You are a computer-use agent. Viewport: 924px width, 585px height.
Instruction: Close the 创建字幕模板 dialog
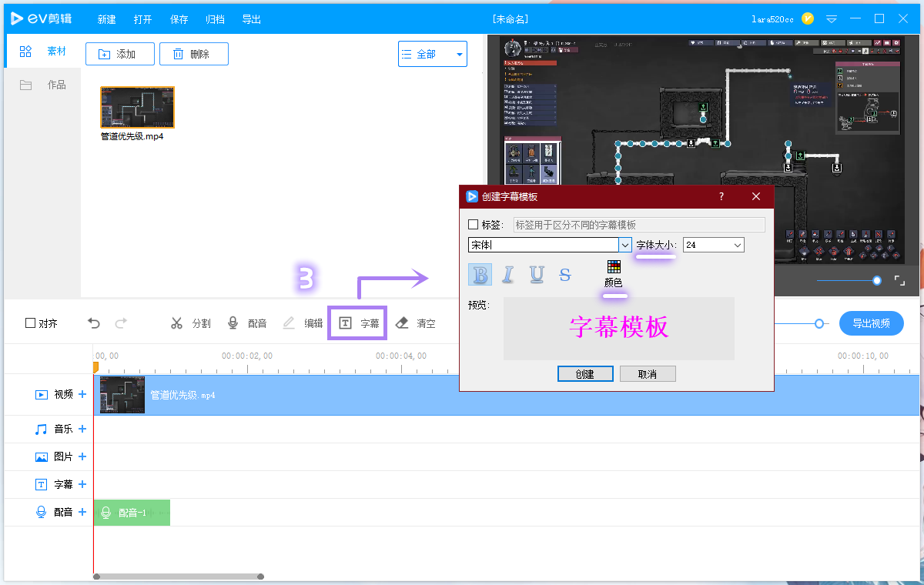[x=756, y=196]
